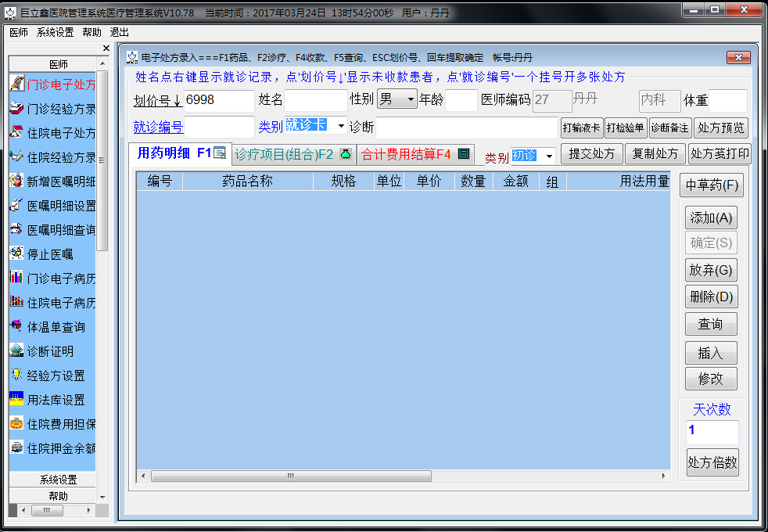The image size is (768, 532).
Task: Click the 就诊编号 link
Action: coord(158,128)
